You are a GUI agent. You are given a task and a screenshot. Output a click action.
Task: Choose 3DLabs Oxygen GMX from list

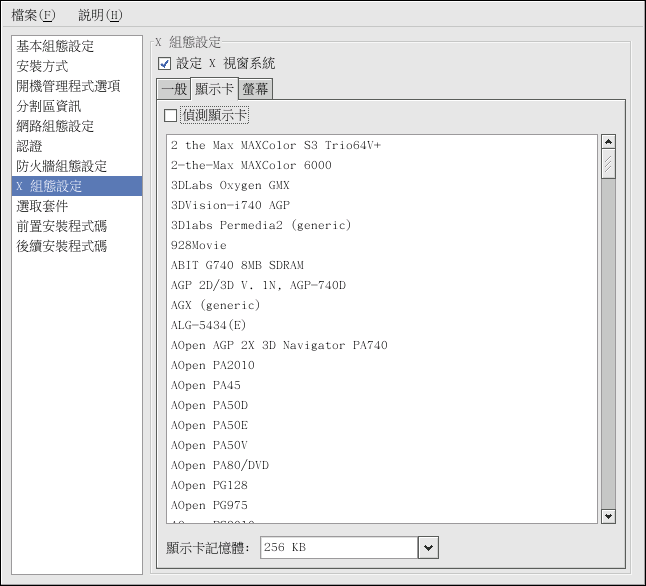pos(230,185)
